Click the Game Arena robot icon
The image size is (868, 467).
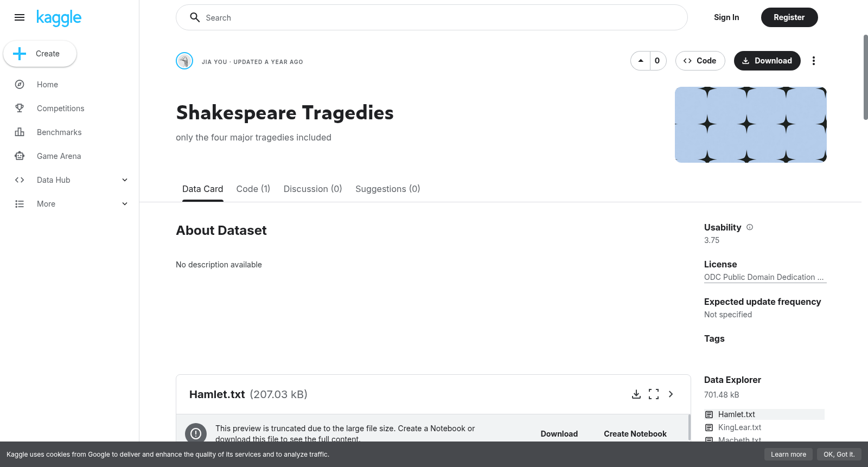(20, 156)
